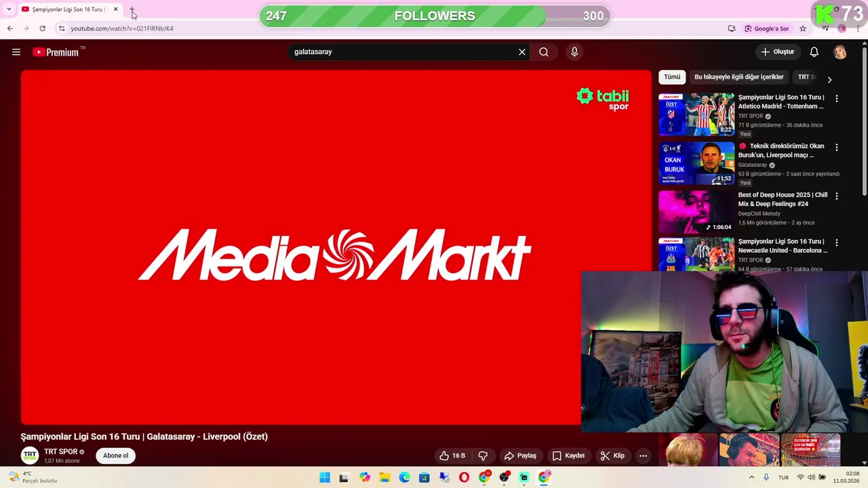
Task: Open the Chrome tab search dropdown
Action: [x=9, y=9]
